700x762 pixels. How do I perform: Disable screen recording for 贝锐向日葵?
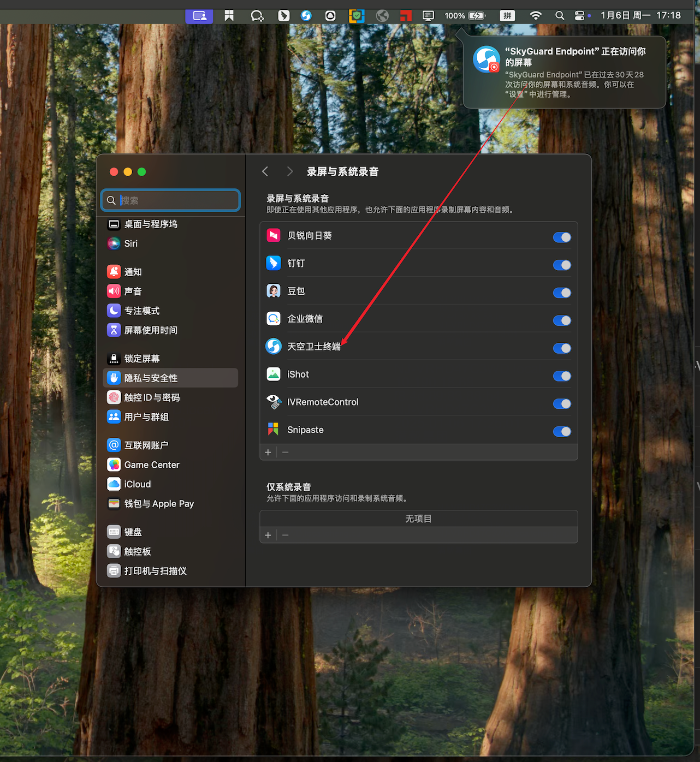tap(562, 237)
